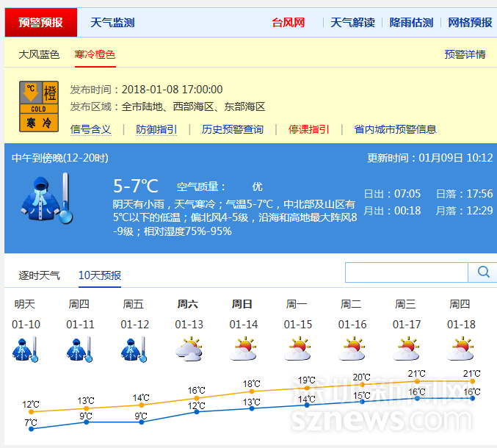
Task: Open the 台风网 link
Action: (x=288, y=23)
